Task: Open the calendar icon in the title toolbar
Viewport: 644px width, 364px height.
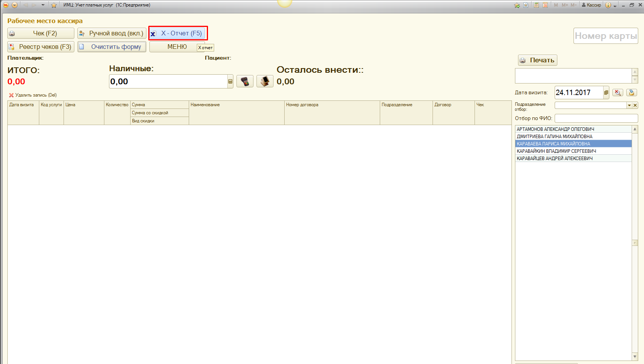Action: pyautogui.click(x=545, y=5)
